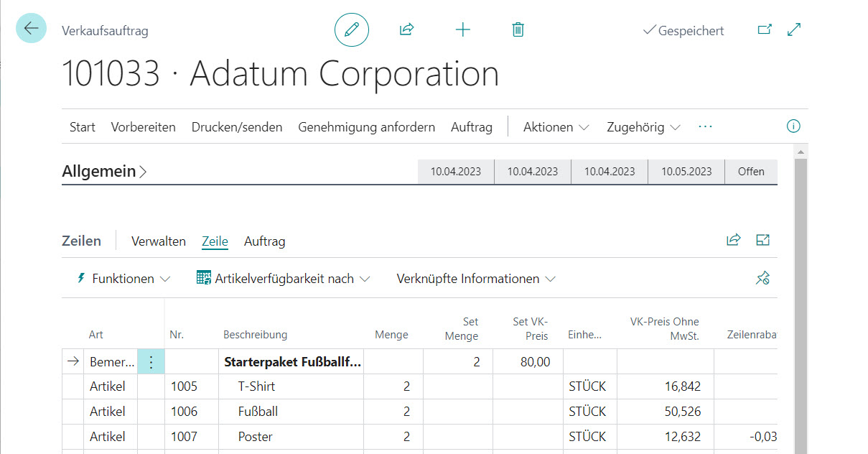The height and width of the screenshot is (454, 868).
Task: Click price 16,842 in T-Shirt row
Action: [666, 386]
